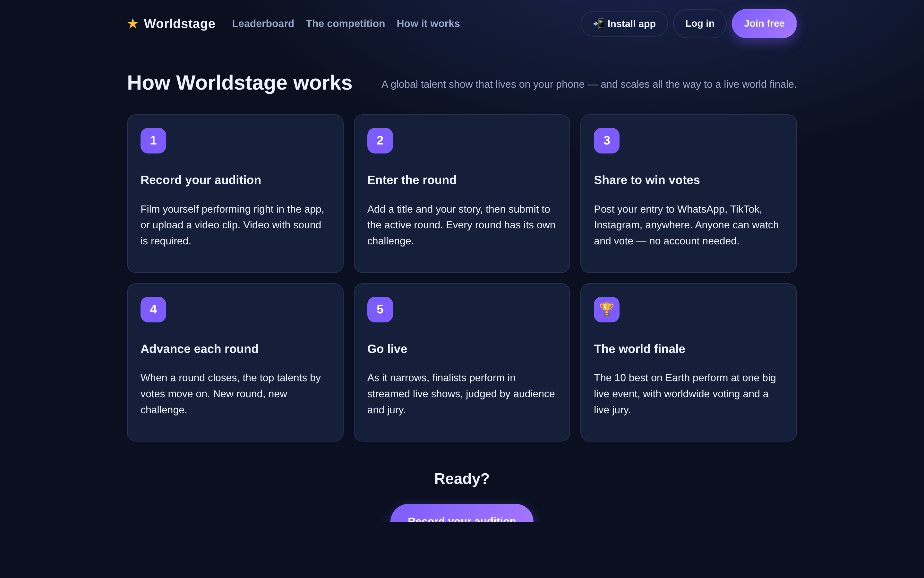Click the step 3 number badge
The height and width of the screenshot is (578, 924).
(607, 141)
